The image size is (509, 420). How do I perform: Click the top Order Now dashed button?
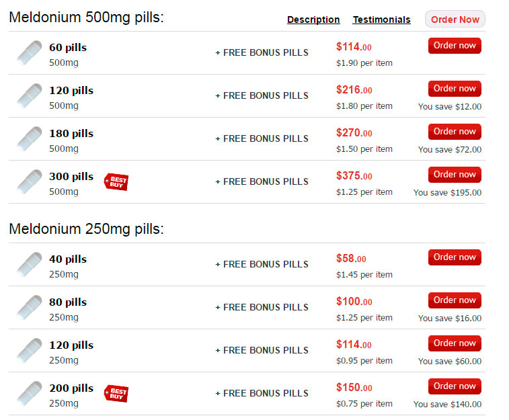click(x=455, y=19)
